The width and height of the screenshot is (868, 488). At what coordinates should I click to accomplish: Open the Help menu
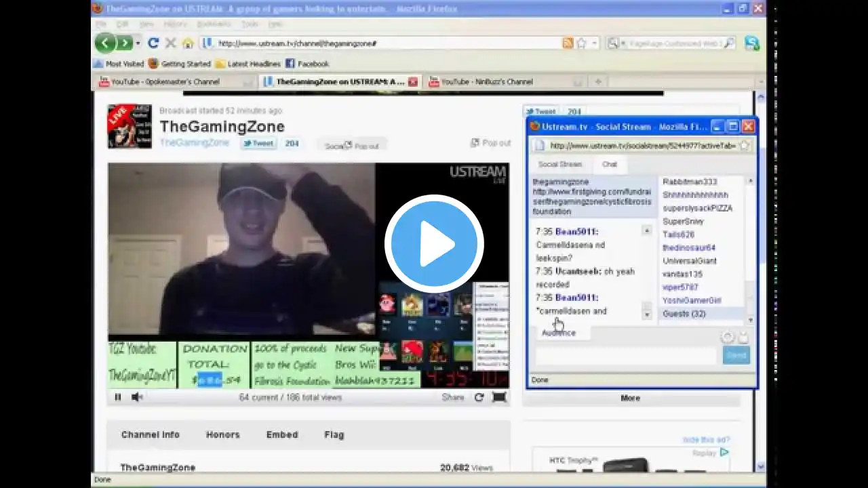(275, 24)
